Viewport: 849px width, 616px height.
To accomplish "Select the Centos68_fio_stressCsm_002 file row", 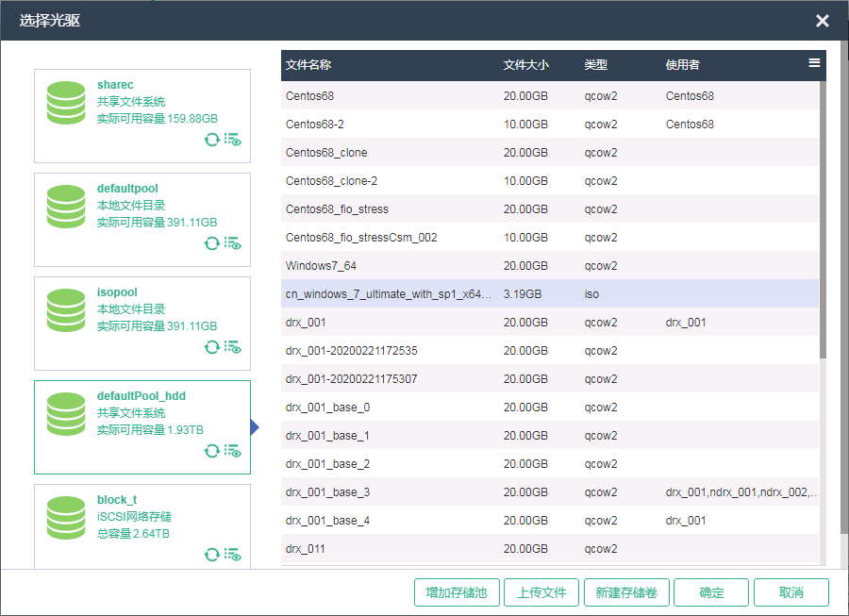I will tap(550, 237).
